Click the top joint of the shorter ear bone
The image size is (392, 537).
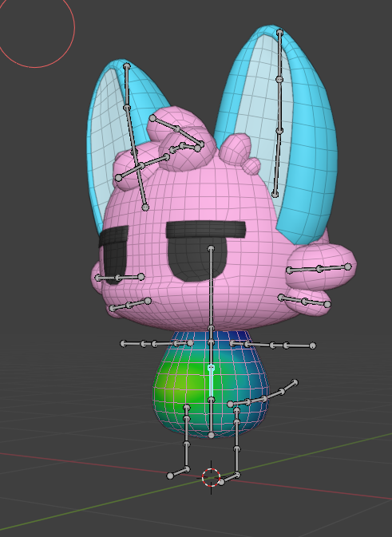point(127,65)
